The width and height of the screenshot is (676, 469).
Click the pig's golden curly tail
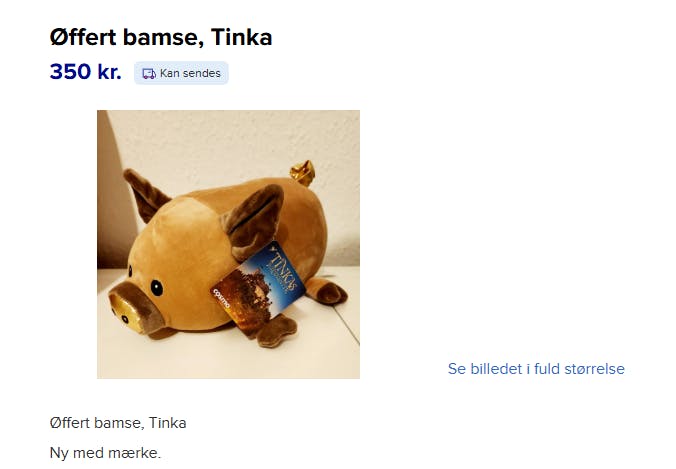303,172
